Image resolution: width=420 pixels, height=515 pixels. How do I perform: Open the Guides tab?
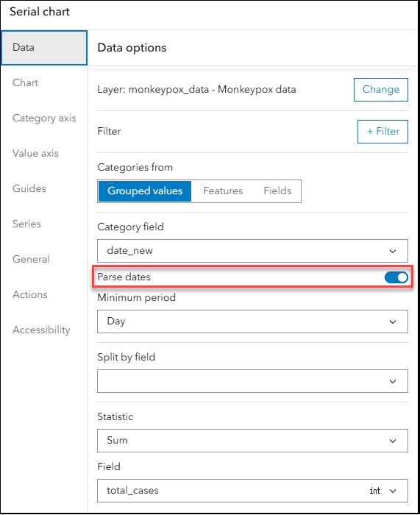tap(44, 189)
